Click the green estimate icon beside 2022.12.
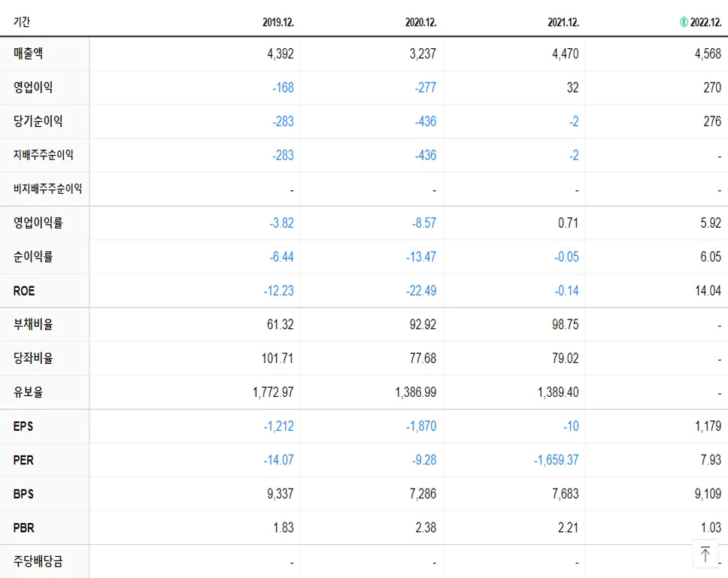The height and width of the screenshot is (578, 728). click(x=684, y=23)
